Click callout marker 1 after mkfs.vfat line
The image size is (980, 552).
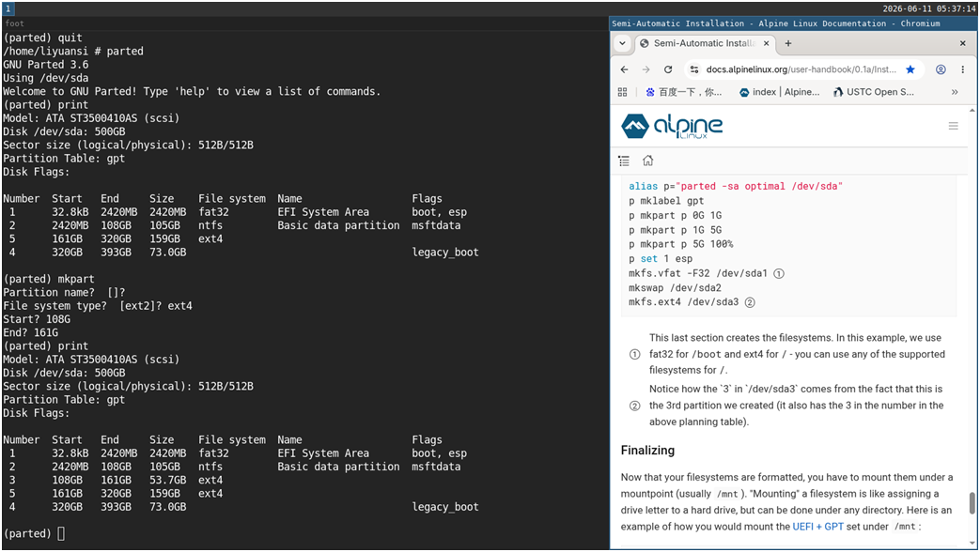[779, 273]
